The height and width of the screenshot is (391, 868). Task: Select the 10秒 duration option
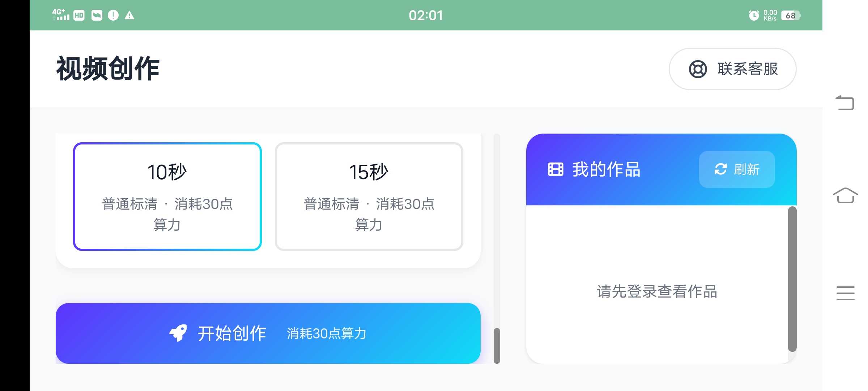click(x=167, y=196)
